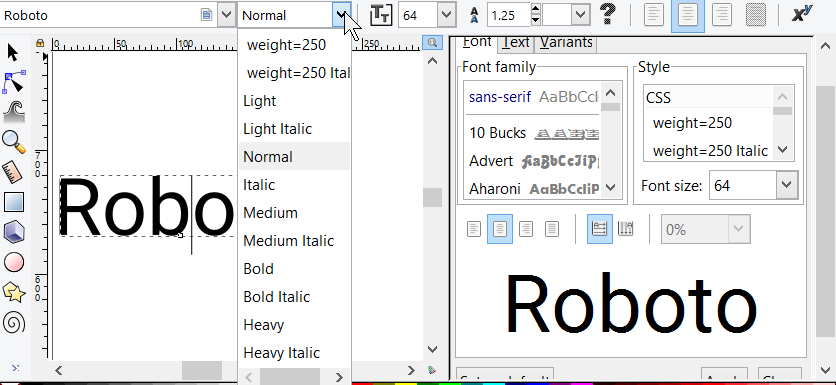Choose vertical text orientation in panel
Screen dimensions: 836x385
pos(625,229)
